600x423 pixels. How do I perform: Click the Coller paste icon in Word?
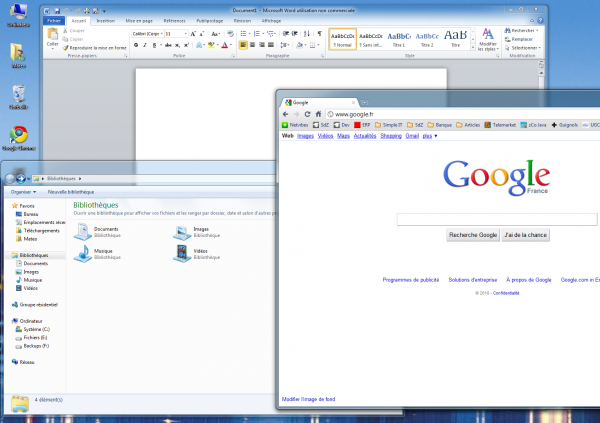(x=52, y=36)
